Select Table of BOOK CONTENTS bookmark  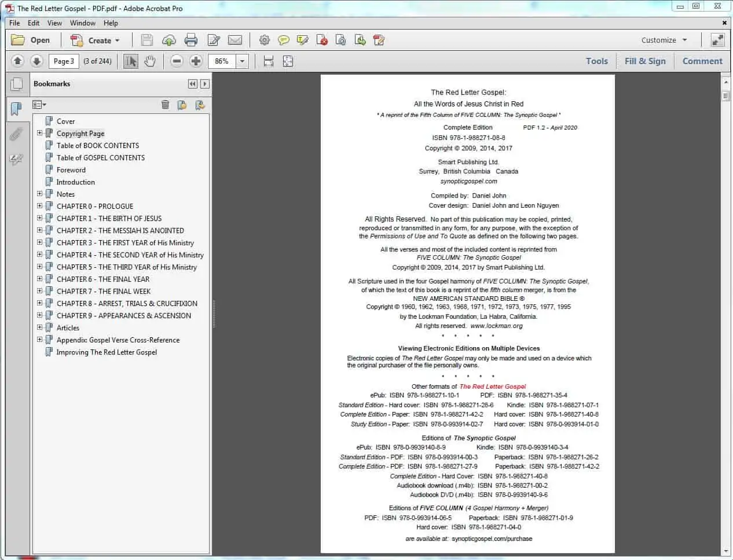98,146
